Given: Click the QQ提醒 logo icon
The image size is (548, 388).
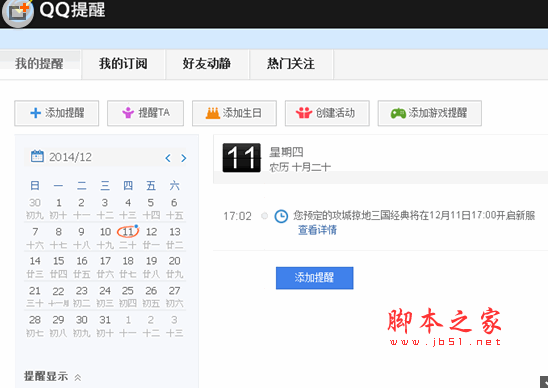Looking at the screenshot, I should pos(17,13).
